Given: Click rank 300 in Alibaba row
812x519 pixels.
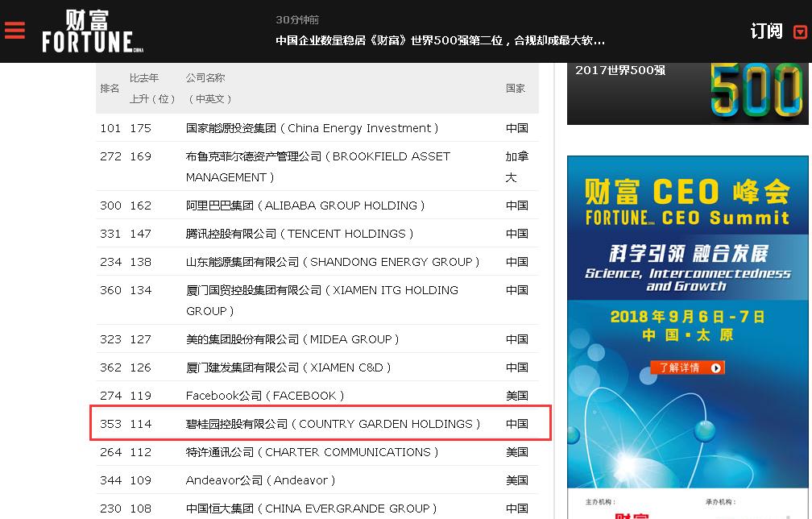Looking at the screenshot, I should (110, 206).
